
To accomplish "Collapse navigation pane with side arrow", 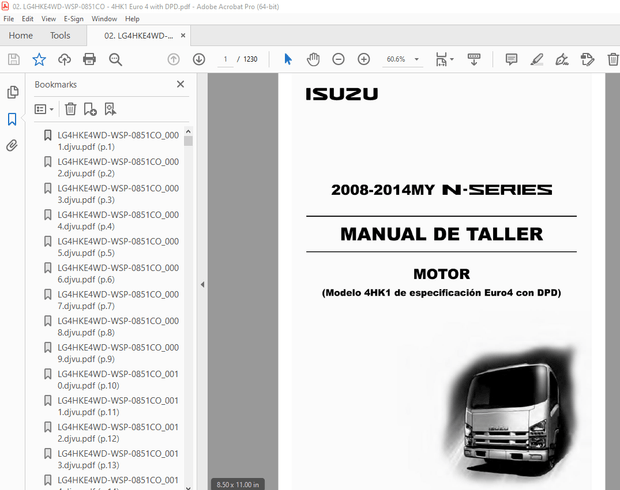I will (202, 284).
